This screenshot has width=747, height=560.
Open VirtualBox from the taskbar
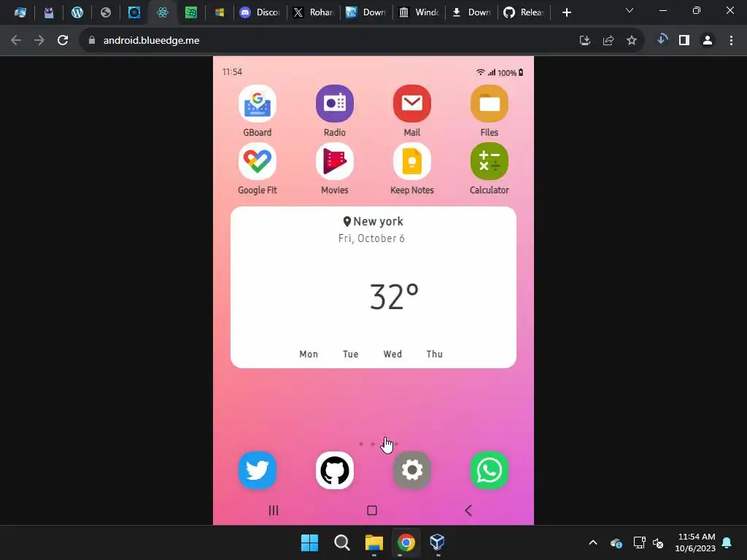(438, 542)
